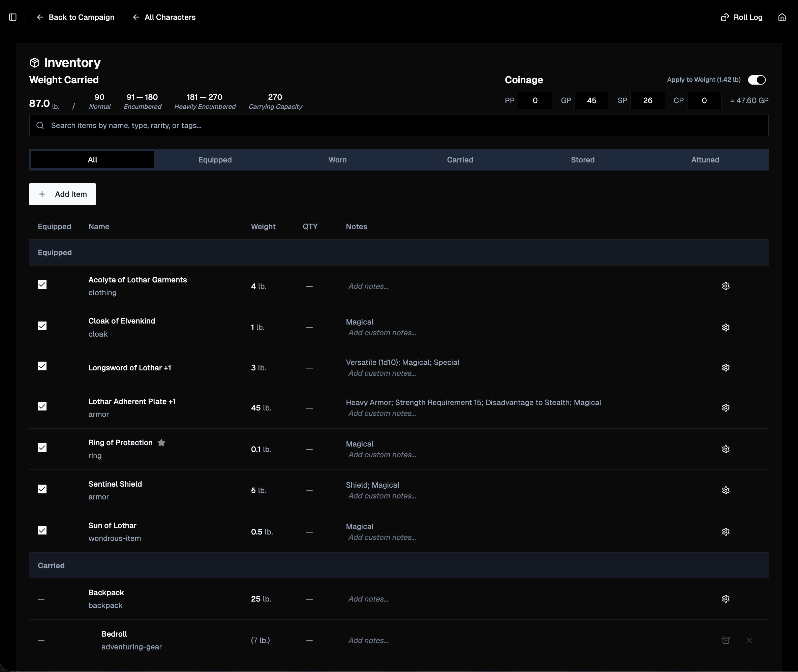Add custom notes to Sentinel Shield

(382, 496)
